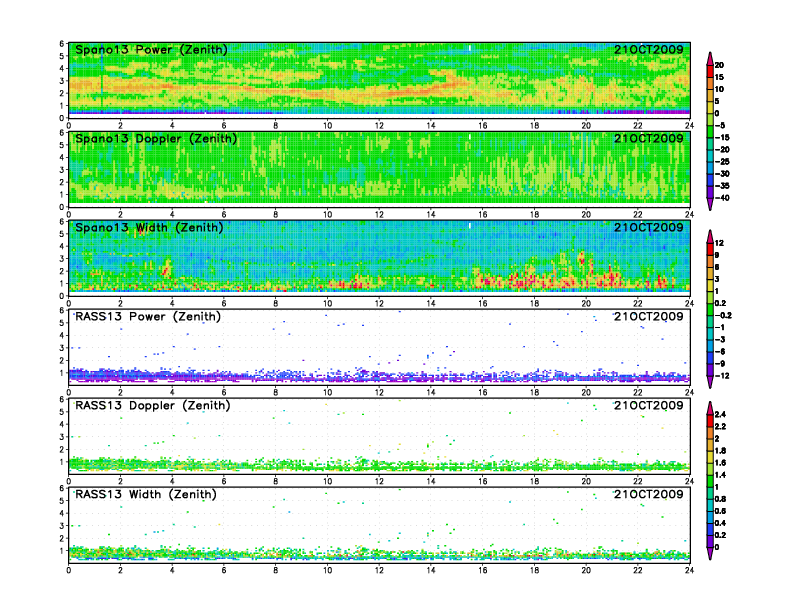792x612 pixels.
Task: Click inside the Spano13 Width plot area
Action: (379, 258)
